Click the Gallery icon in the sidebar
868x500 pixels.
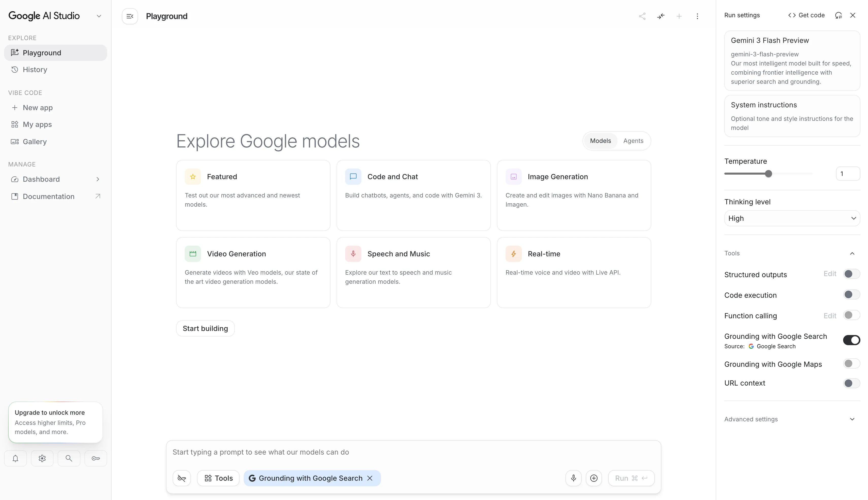pyautogui.click(x=14, y=141)
